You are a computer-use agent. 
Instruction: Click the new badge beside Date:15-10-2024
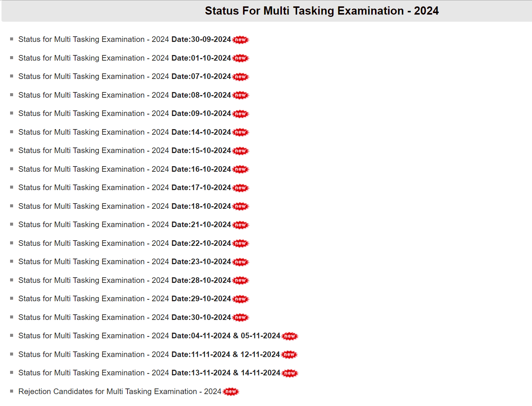click(240, 151)
